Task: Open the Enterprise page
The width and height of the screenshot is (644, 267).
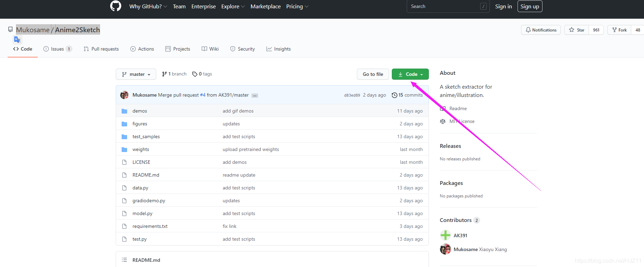Action: pyautogui.click(x=203, y=6)
